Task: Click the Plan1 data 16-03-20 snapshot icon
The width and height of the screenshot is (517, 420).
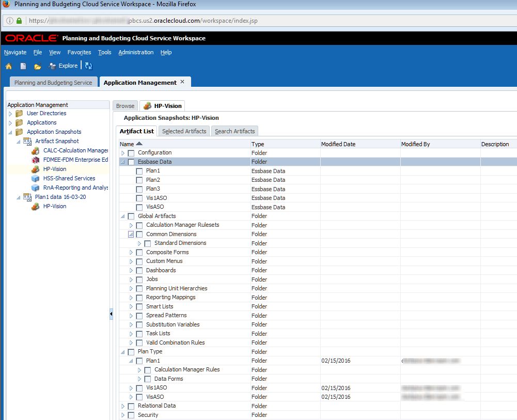Action: click(x=27, y=197)
